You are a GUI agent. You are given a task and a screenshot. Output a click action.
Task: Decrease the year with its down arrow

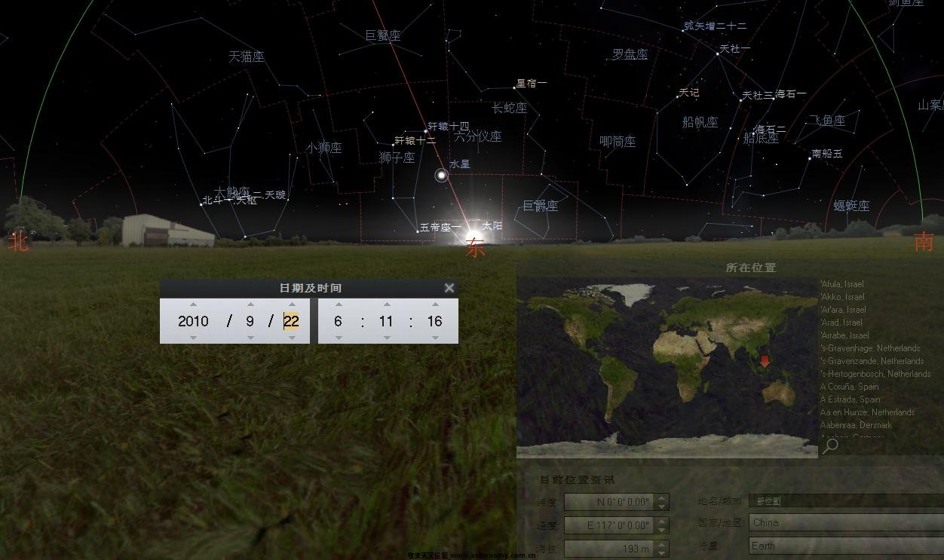tap(193, 338)
